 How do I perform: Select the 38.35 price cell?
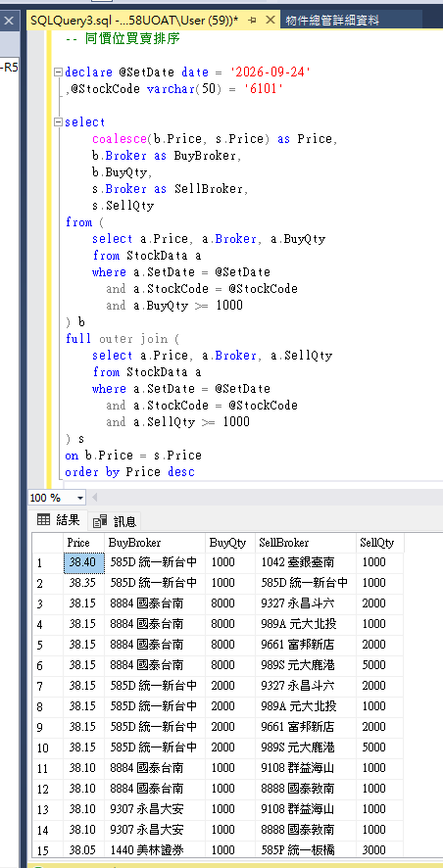(83, 583)
